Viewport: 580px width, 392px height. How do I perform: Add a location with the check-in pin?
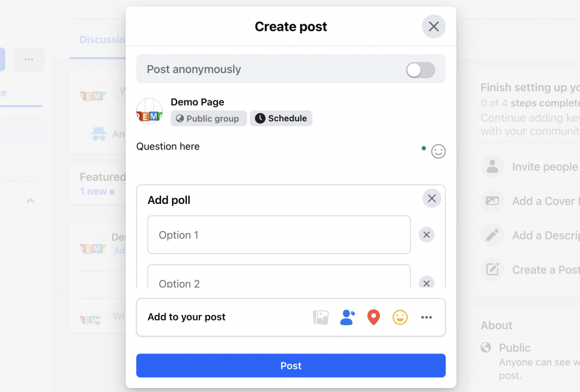(373, 317)
